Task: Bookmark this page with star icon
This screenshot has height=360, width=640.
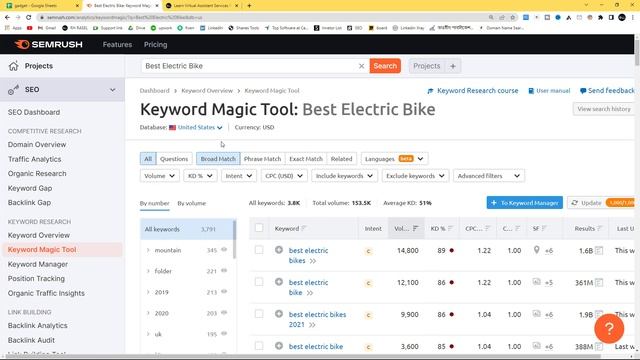Action: [x=513, y=17]
